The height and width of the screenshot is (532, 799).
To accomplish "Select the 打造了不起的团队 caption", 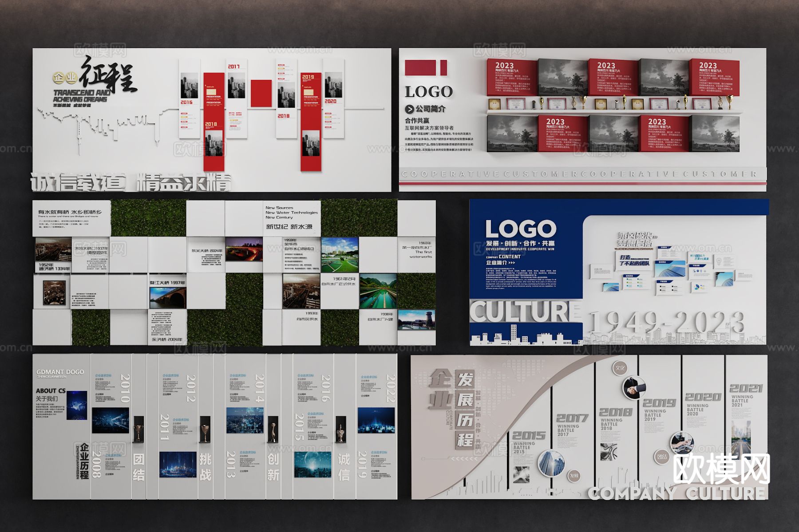I will coord(634,260).
